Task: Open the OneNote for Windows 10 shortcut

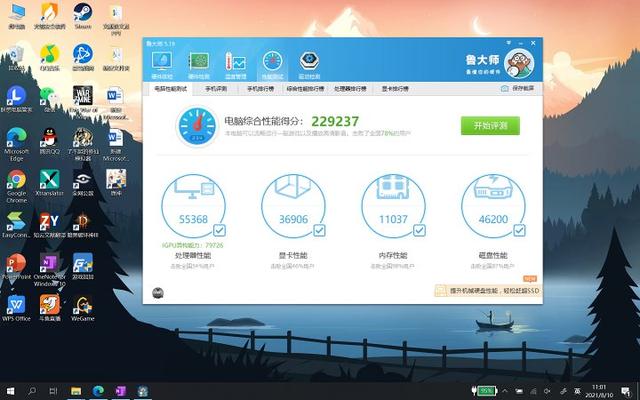Action: tap(49, 269)
